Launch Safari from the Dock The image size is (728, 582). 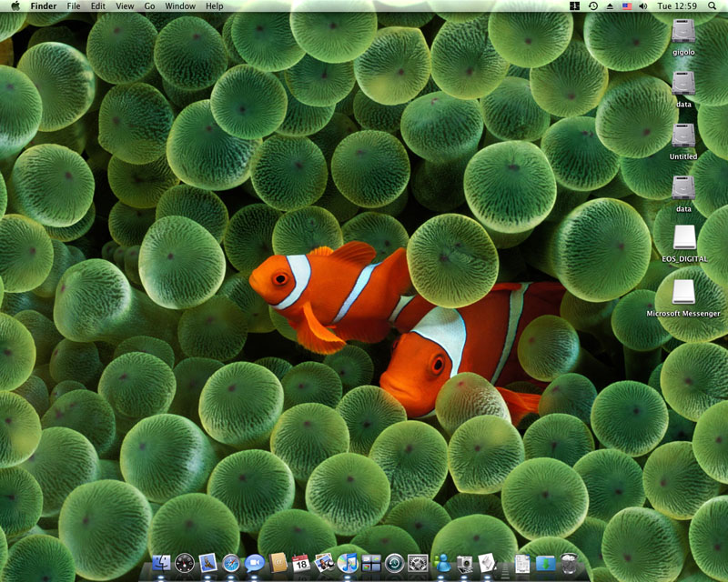coord(231,563)
